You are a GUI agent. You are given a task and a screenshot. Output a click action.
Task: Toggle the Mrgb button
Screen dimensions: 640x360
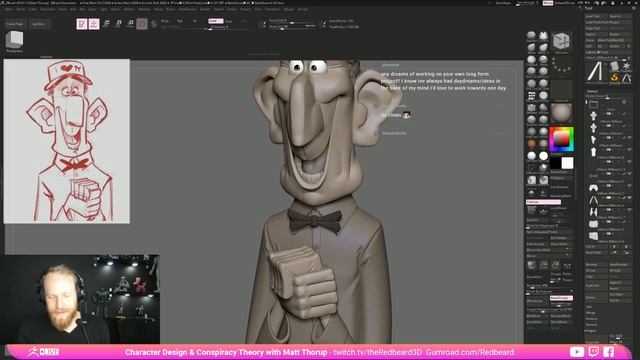coord(165,21)
